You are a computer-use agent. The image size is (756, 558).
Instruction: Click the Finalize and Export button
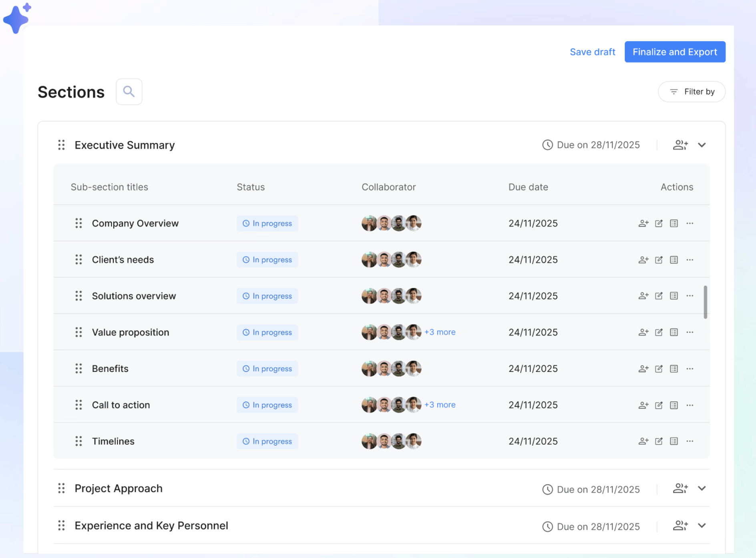(675, 52)
